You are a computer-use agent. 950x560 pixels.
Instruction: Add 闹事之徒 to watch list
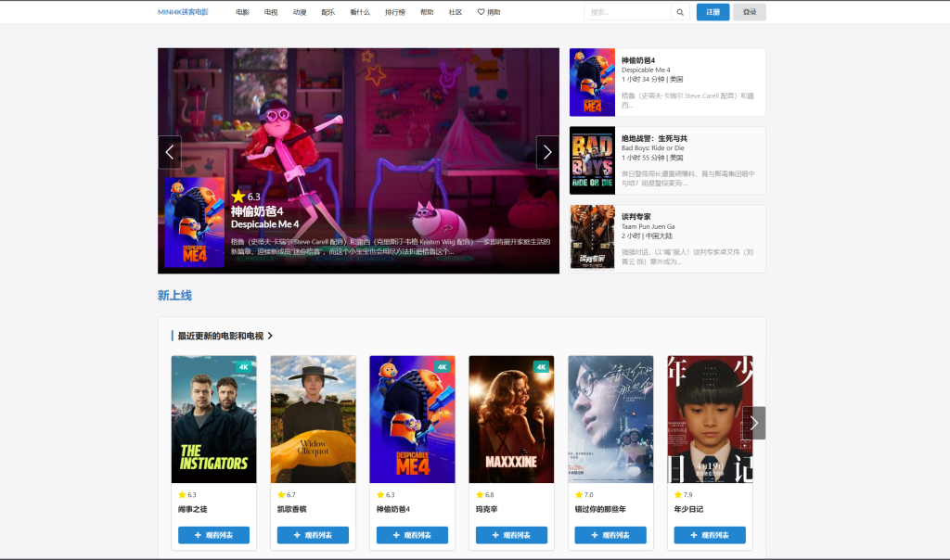tap(213, 535)
